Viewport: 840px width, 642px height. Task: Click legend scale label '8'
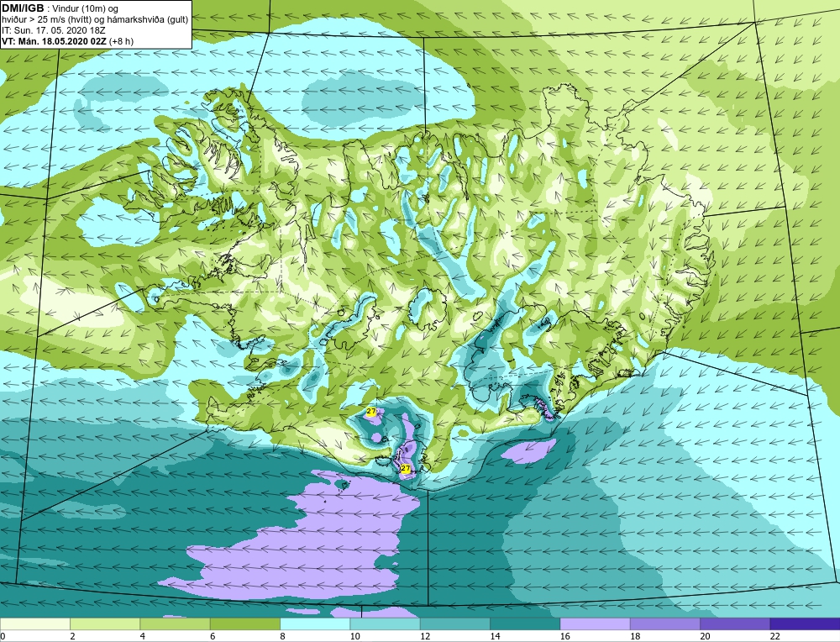(x=282, y=636)
